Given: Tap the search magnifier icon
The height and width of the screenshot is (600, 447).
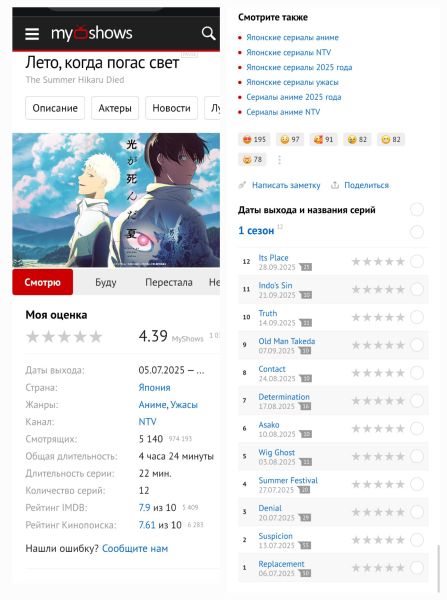Looking at the screenshot, I should 208,33.
